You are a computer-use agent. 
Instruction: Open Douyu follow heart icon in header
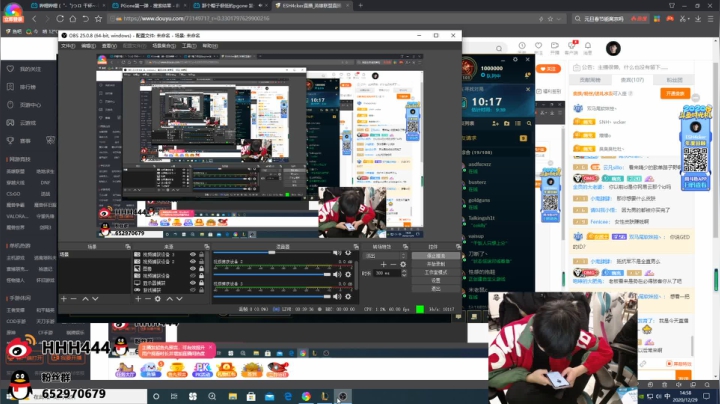click(538, 45)
